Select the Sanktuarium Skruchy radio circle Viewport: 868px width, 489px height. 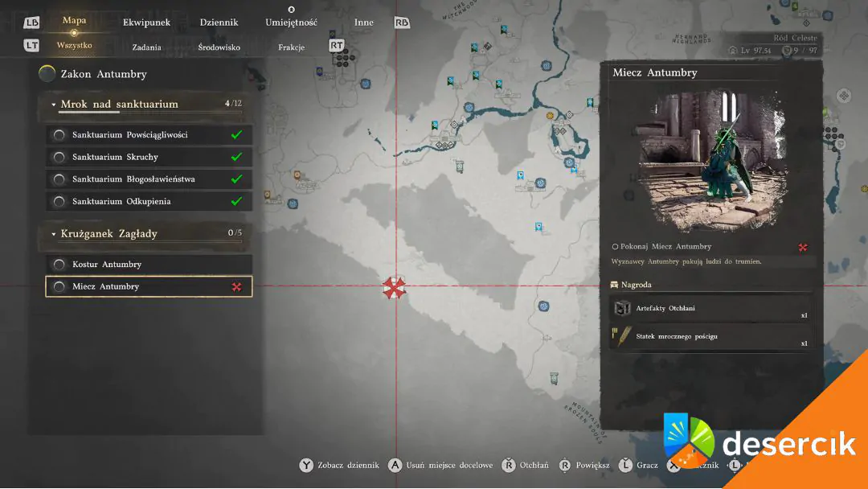59,158
